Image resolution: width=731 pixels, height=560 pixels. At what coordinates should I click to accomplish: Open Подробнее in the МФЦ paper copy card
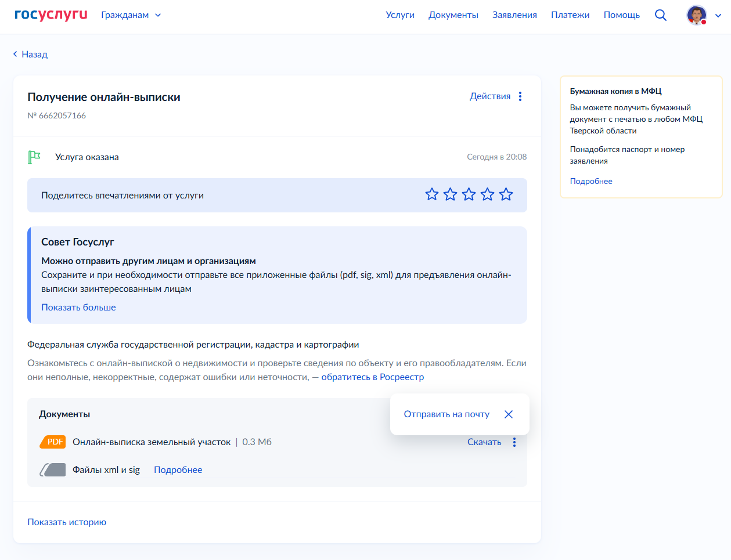(591, 181)
